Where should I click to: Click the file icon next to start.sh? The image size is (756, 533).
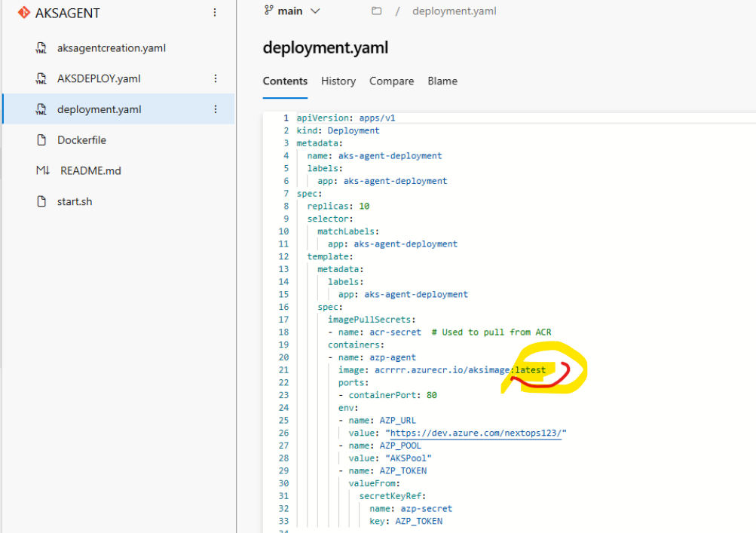pyautogui.click(x=41, y=201)
